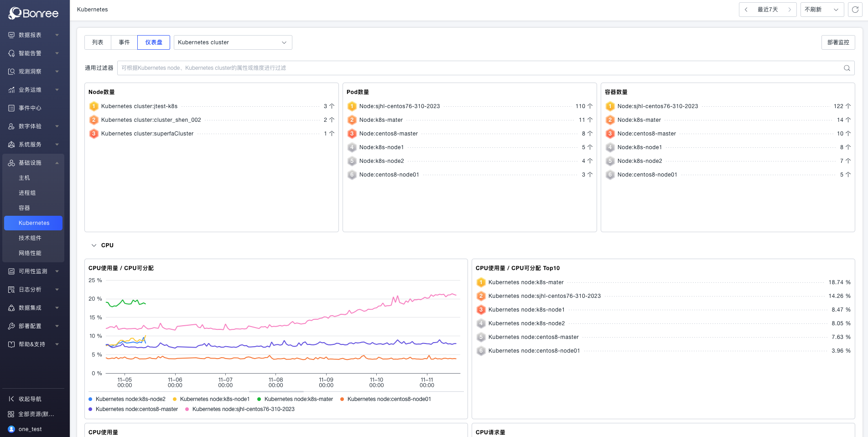This screenshot has height=437, width=868.
Task: Toggle k8s-mater series in the chart legend
Action: (295, 399)
